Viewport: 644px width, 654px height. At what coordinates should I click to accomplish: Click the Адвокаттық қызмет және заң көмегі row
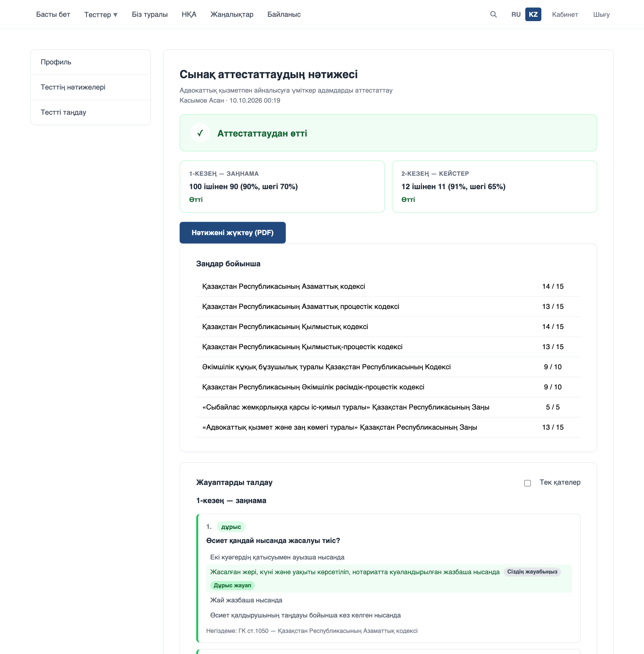[388, 427]
